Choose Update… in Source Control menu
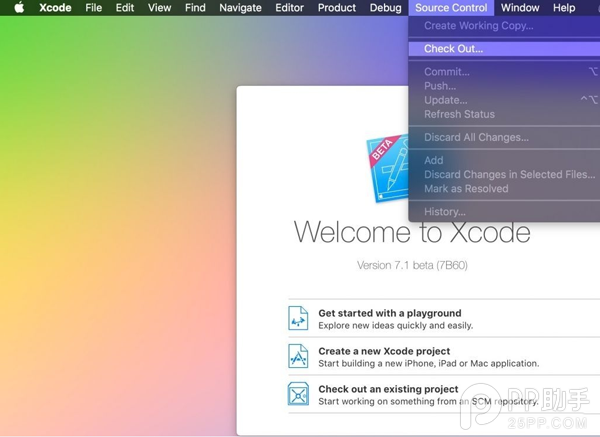 coord(504,100)
